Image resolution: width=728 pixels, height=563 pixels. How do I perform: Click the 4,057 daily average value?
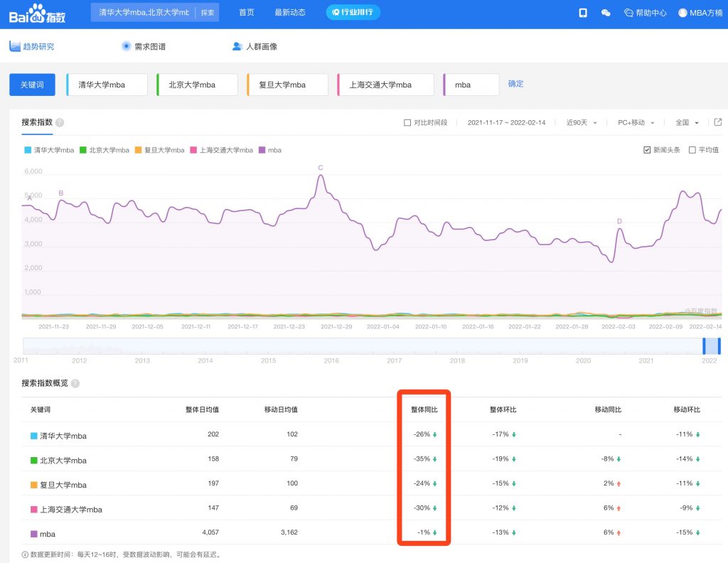coord(210,532)
